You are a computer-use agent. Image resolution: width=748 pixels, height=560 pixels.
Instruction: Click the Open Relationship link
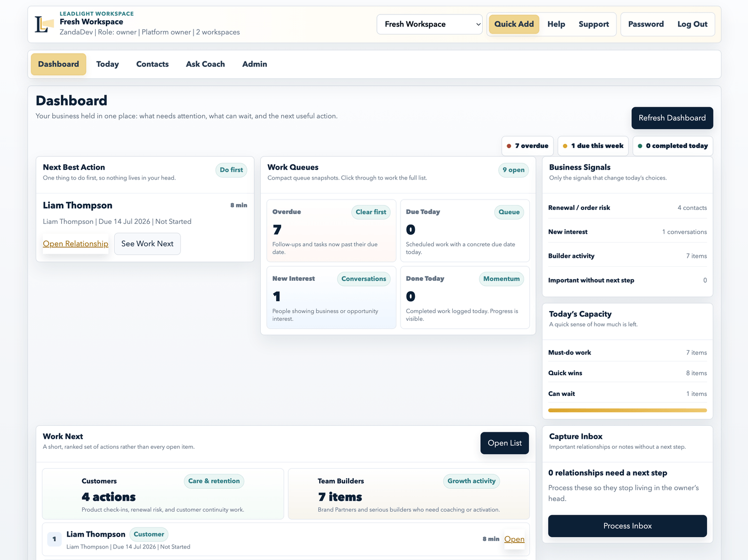76,243
